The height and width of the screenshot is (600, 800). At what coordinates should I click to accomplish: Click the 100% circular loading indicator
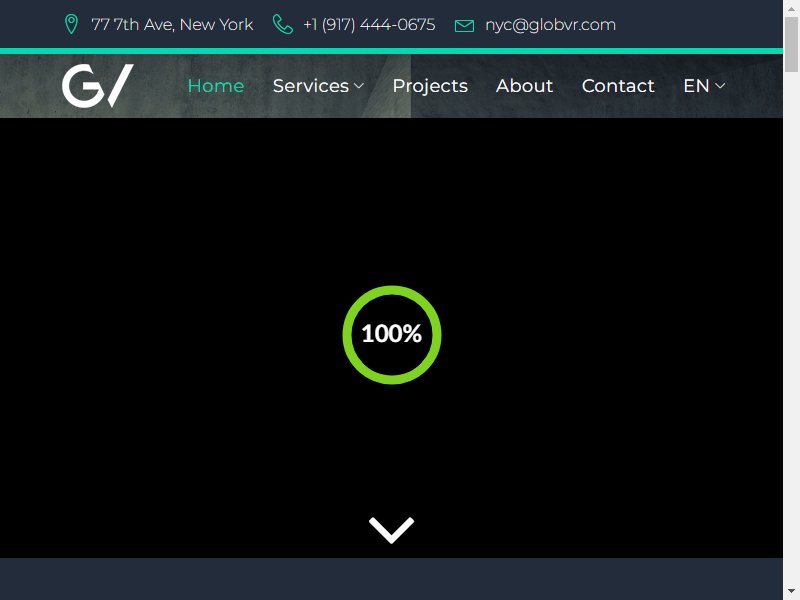point(392,335)
